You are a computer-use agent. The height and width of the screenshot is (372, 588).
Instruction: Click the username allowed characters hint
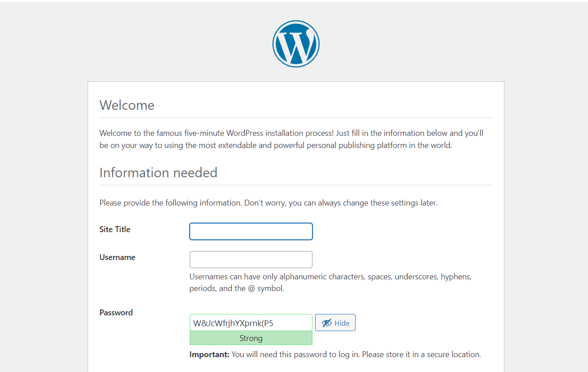330,282
